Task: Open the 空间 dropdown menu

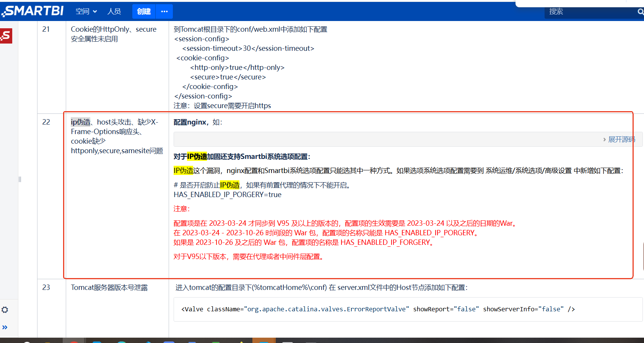Action: click(86, 11)
